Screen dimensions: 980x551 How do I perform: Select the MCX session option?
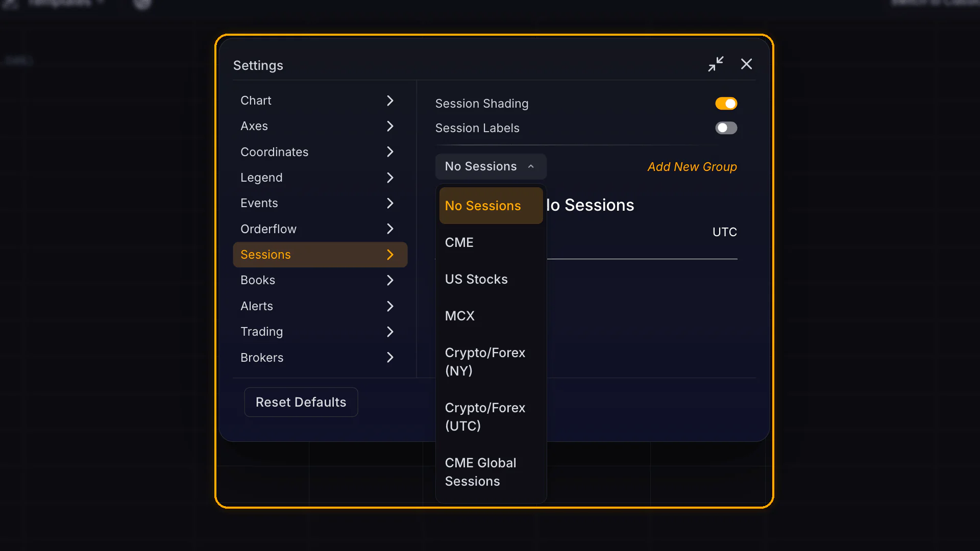tap(491, 316)
